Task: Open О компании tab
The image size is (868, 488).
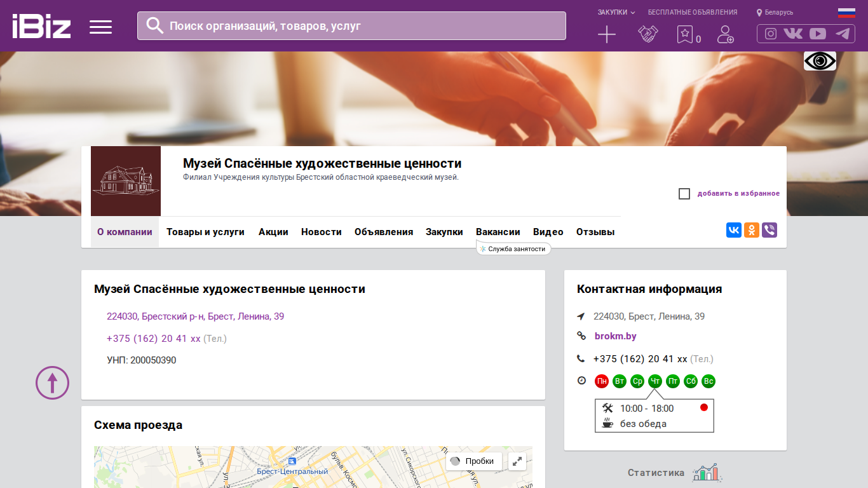Action: pos(125,232)
